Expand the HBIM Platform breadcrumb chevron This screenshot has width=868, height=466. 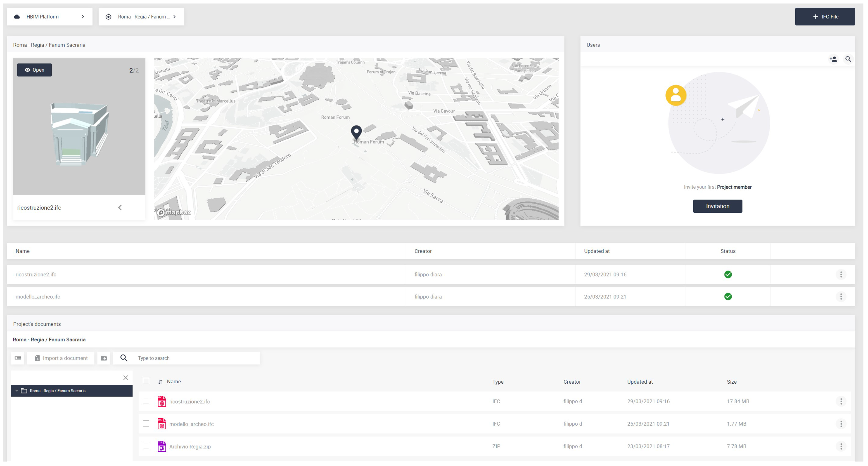pos(83,16)
